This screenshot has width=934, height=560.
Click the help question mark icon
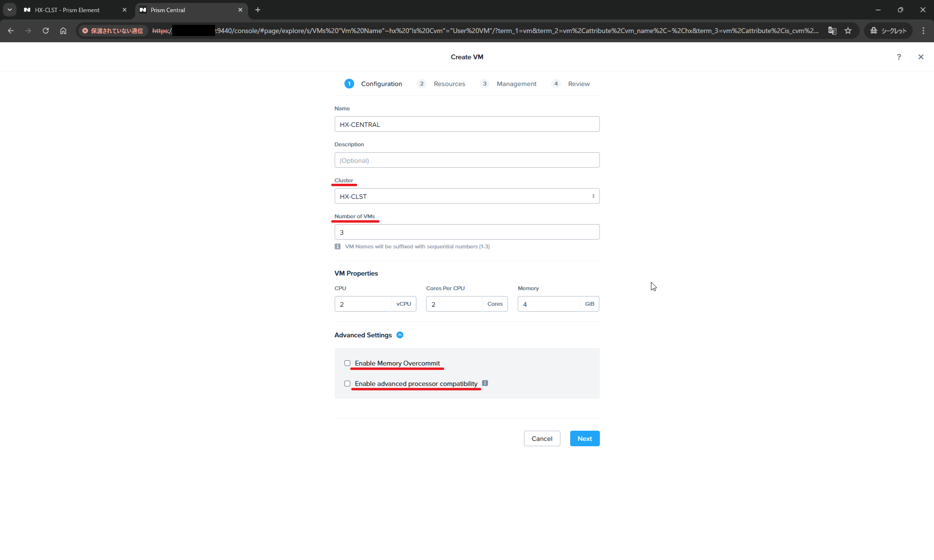click(898, 57)
